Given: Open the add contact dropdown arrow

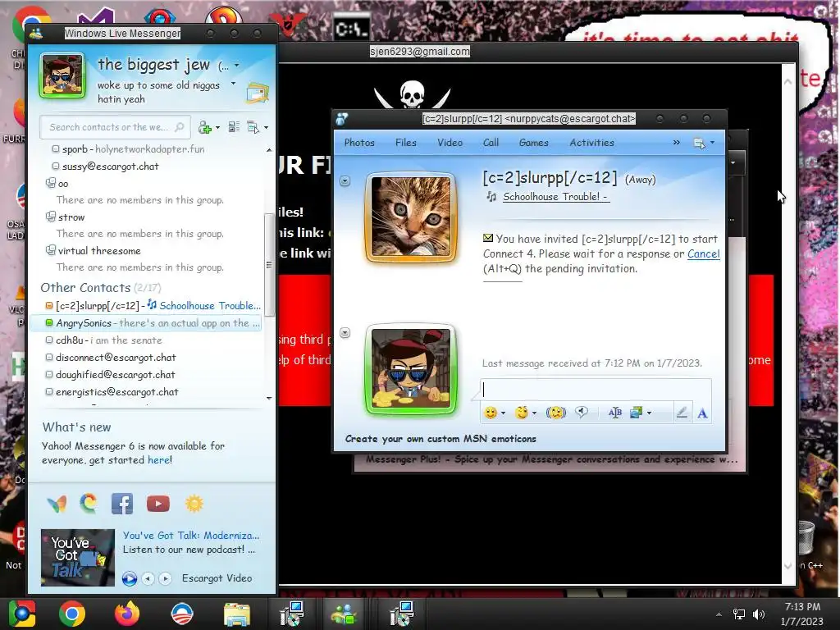Looking at the screenshot, I should 217,127.
